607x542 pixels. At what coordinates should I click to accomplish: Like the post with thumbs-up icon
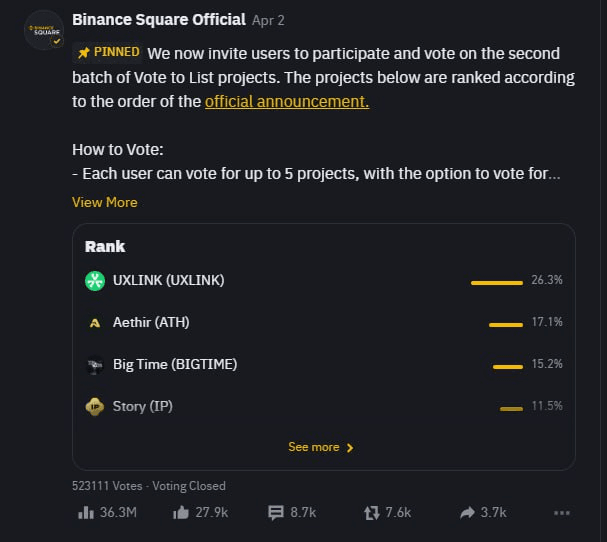pos(181,513)
